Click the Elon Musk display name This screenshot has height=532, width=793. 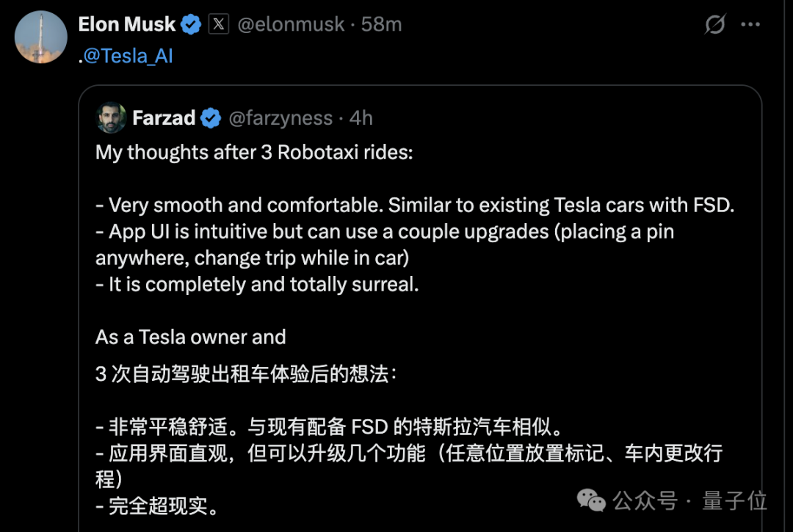126,24
